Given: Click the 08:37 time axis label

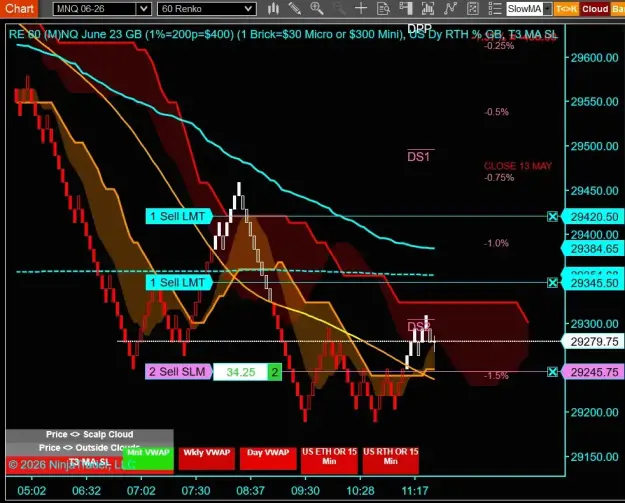Looking at the screenshot, I should tap(250, 491).
